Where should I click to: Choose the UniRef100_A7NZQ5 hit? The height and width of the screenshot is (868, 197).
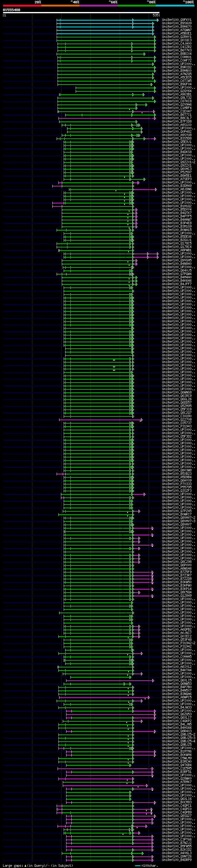176,74
